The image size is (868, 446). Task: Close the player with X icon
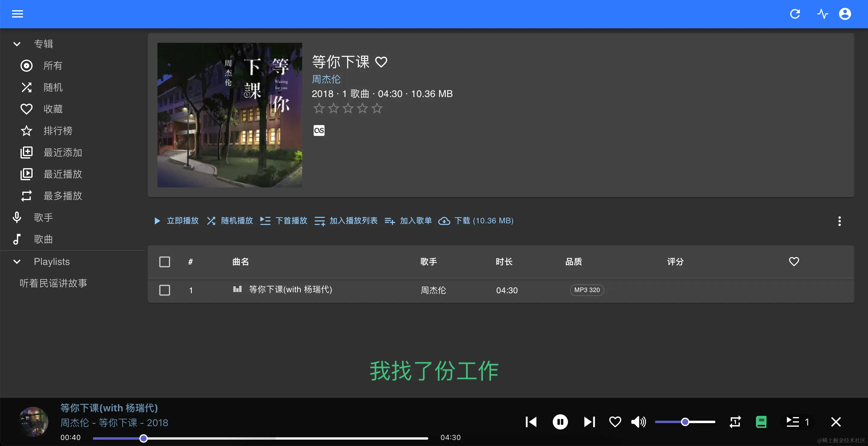[x=836, y=422]
